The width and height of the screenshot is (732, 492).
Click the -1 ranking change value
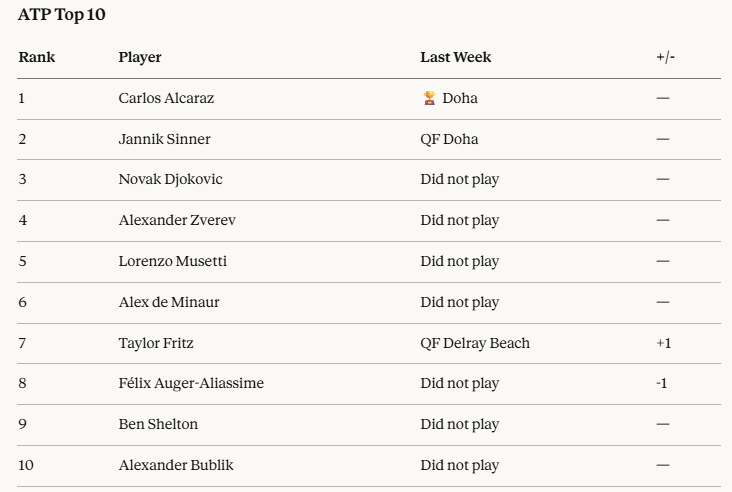coord(662,383)
